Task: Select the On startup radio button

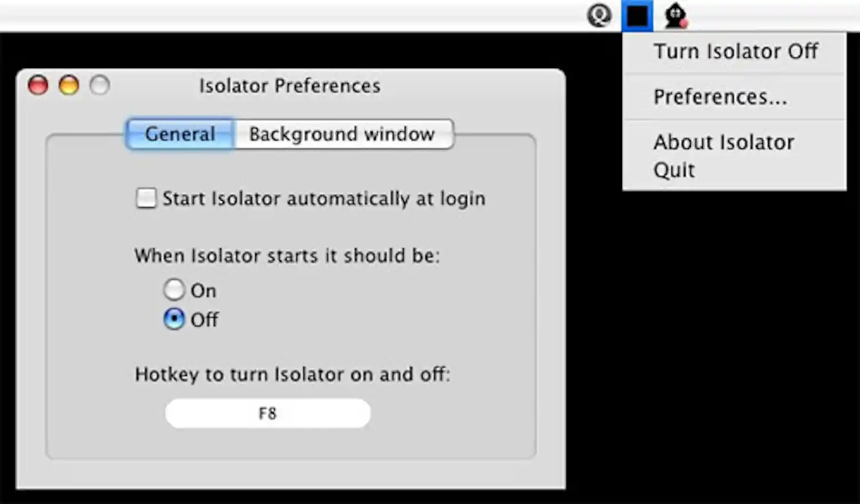Action: click(174, 290)
